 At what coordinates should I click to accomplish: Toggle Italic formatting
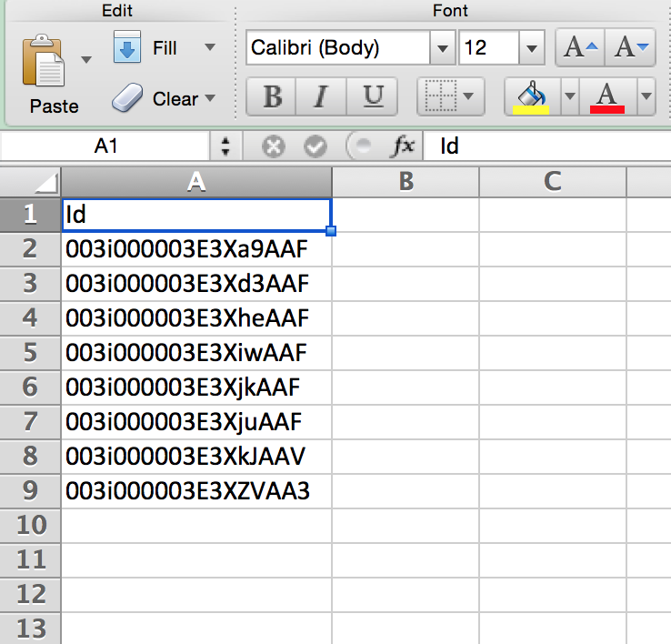(321, 96)
